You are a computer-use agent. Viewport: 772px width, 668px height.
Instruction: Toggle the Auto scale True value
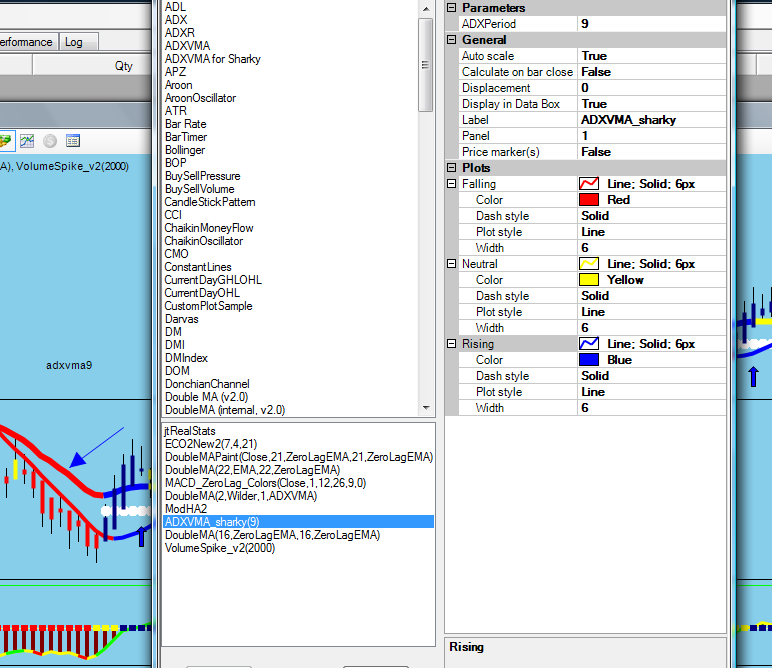pyautogui.click(x=651, y=56)
